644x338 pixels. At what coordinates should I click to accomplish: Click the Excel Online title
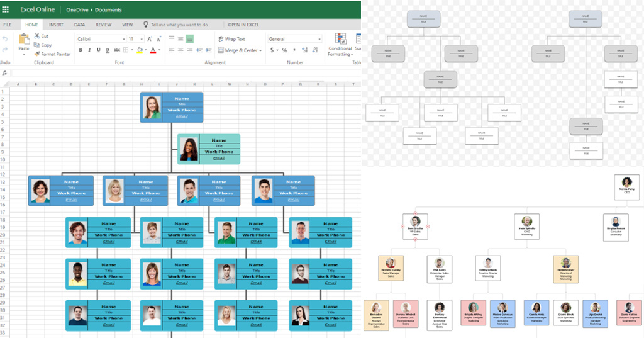point(37,9)
